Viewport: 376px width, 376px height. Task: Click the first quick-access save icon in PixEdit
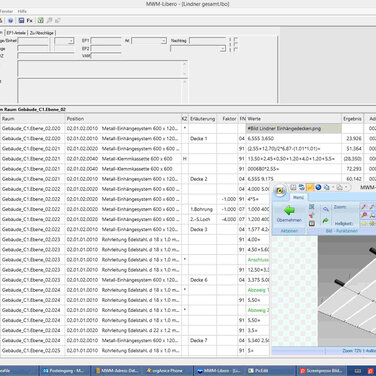[293, 187]
